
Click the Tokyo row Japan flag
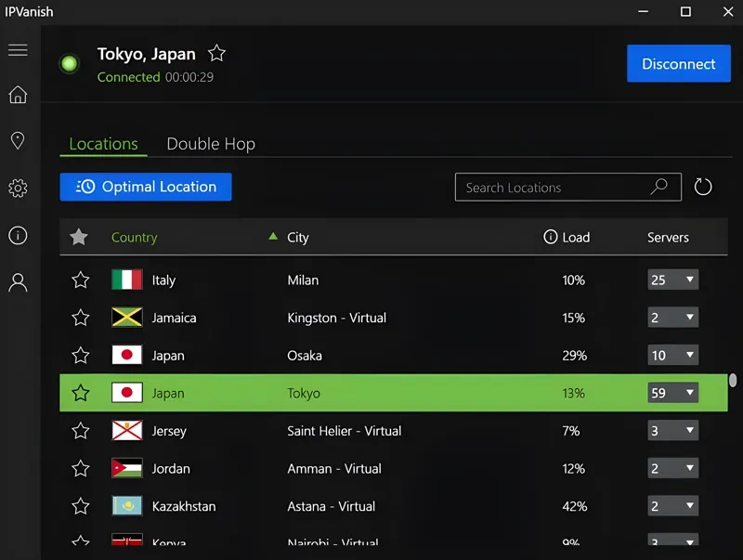[x=127, y=393]
